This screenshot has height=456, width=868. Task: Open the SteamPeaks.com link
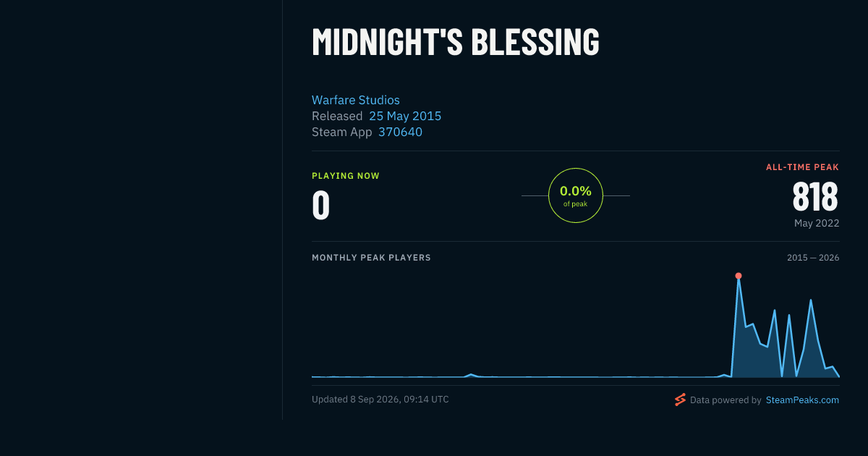802,400
